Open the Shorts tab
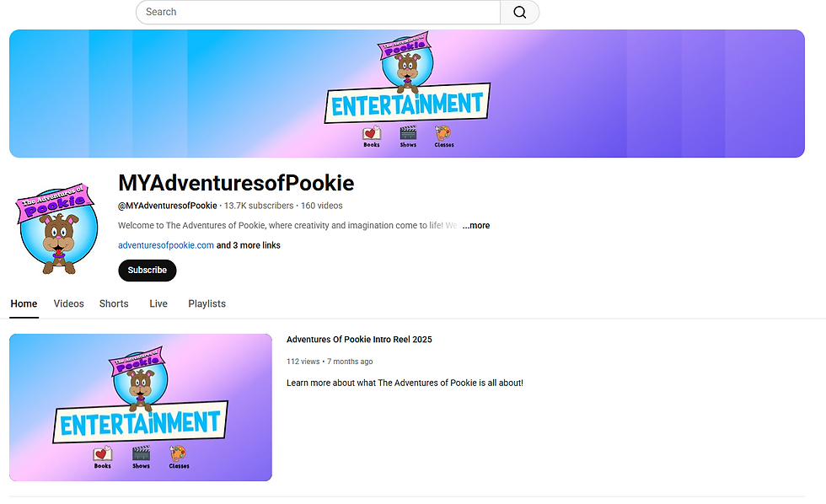The width and height of the screenshot is (826, 504). [x=114, y=304]
